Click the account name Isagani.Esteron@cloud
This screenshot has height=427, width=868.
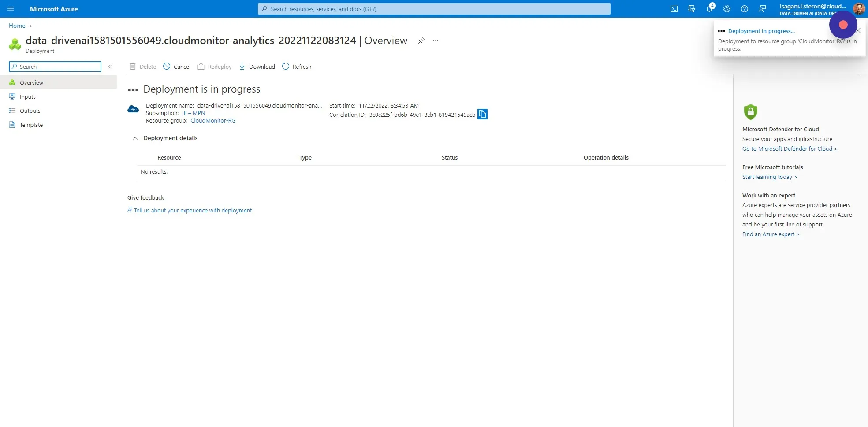813,6
